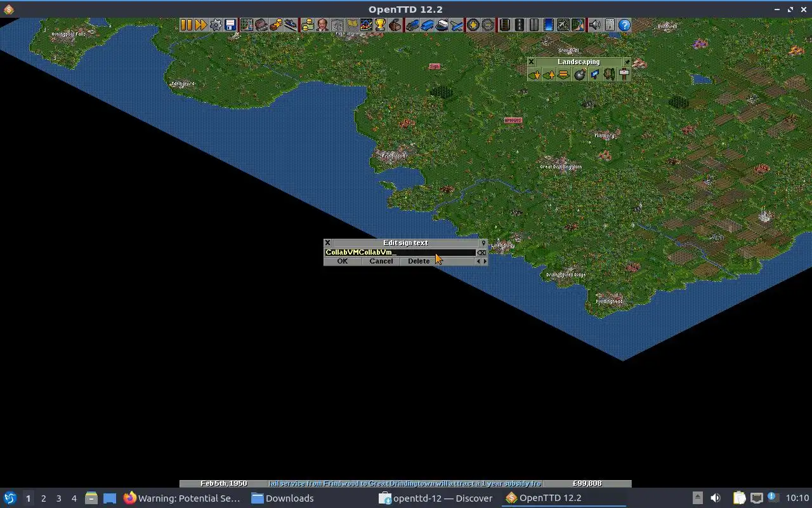Select the place sign tool in Landscaping
Viewport: 812px width, 508px height.
[x=624, y=74]
